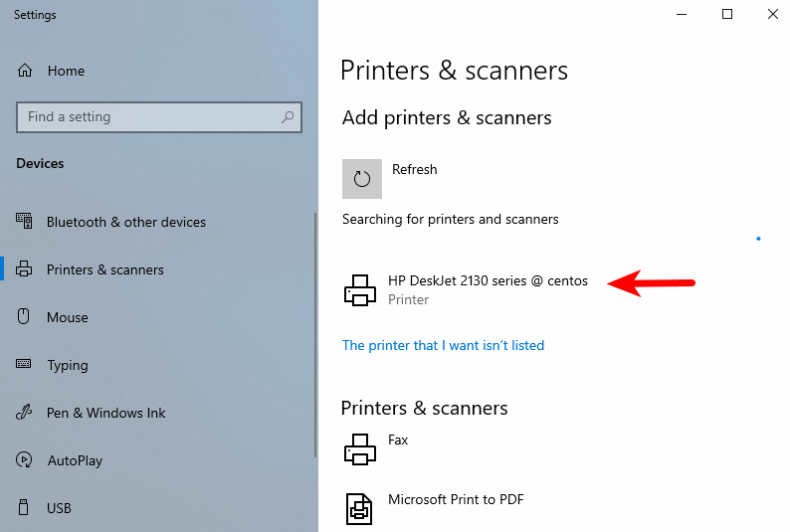Click the Fax printer icon
This screenshot has width=790, height=532.
click(x=359, y=449)
